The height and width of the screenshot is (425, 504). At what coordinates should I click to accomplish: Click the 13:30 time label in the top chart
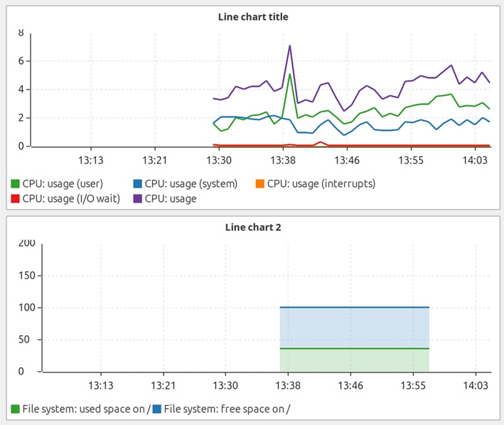[x=218, y=161]
